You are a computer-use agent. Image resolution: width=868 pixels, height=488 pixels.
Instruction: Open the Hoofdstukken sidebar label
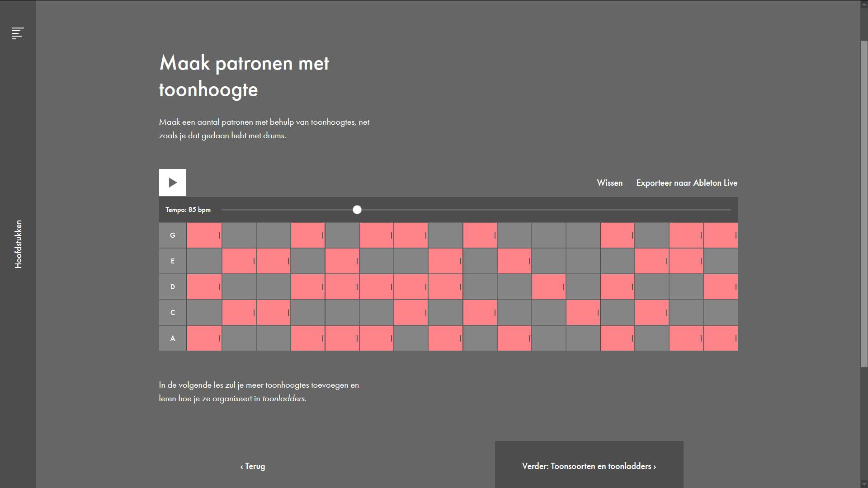pos(18,244)
